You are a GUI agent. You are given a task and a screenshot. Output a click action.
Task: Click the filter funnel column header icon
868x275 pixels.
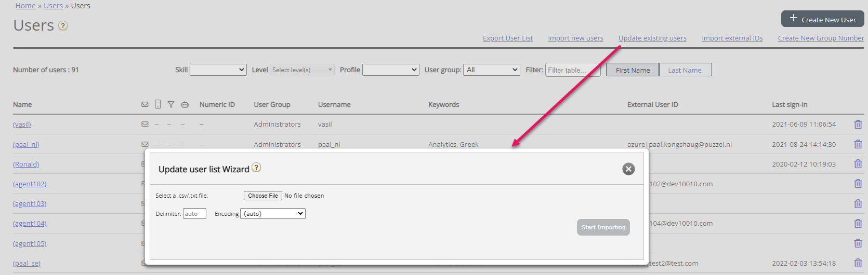click(171, 105)
